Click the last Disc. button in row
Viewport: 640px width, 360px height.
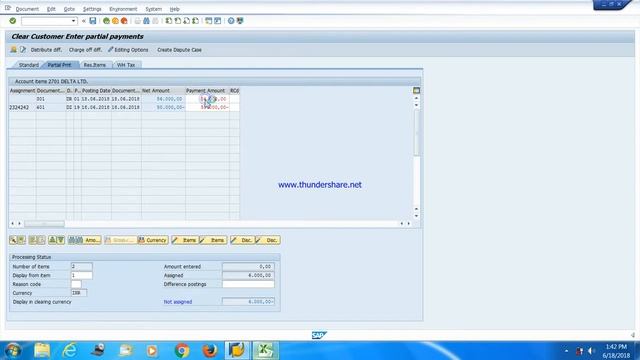tap(268, 240)
